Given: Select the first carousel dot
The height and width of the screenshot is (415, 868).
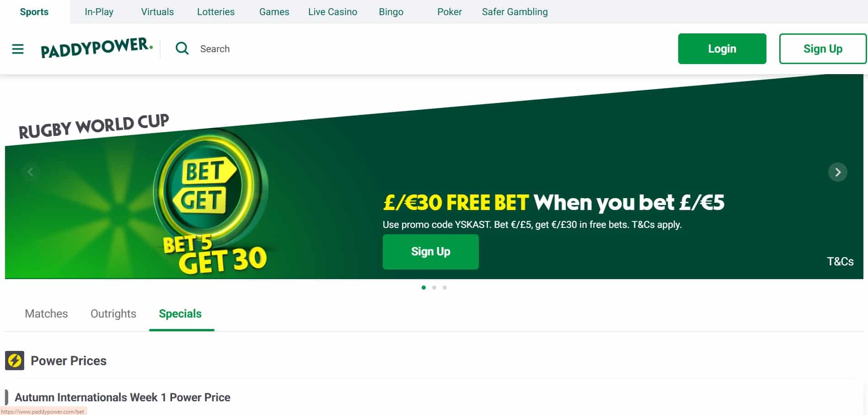Looking at the screenshot, I should point(423,287).
